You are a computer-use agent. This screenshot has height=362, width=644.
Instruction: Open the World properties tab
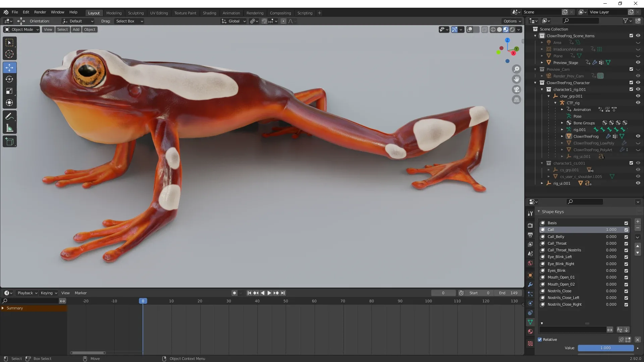coord(530,263)
